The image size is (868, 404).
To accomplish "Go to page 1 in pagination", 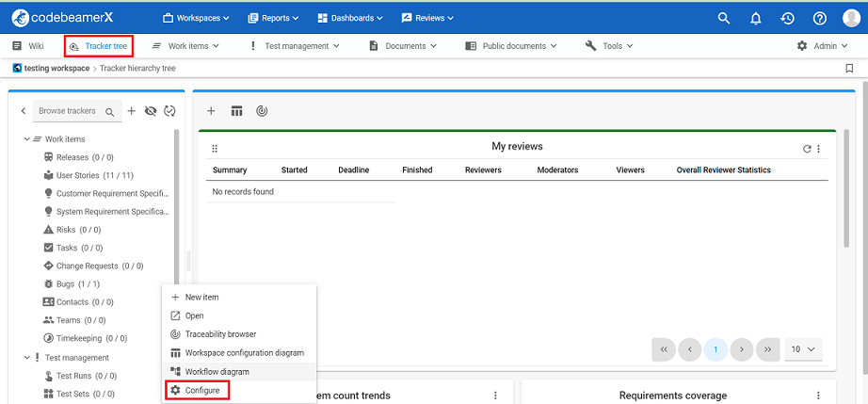I will tap(715, 349).
